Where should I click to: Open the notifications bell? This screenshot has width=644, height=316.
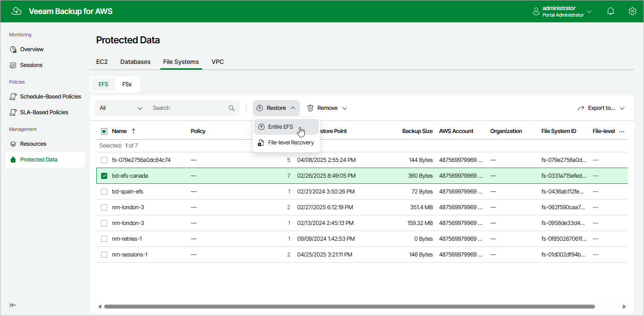(611, 11)
